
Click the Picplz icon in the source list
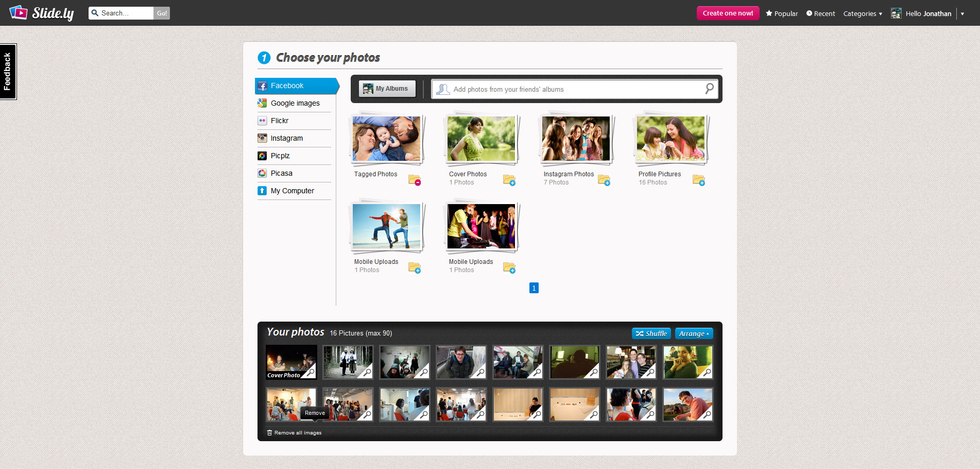pos(262,156)
